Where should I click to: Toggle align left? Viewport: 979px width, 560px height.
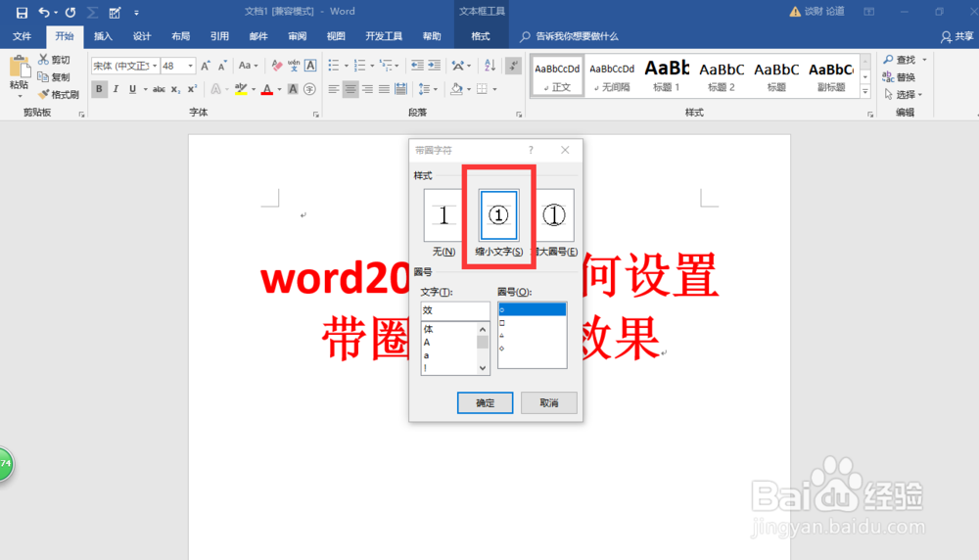click(334, 89)
